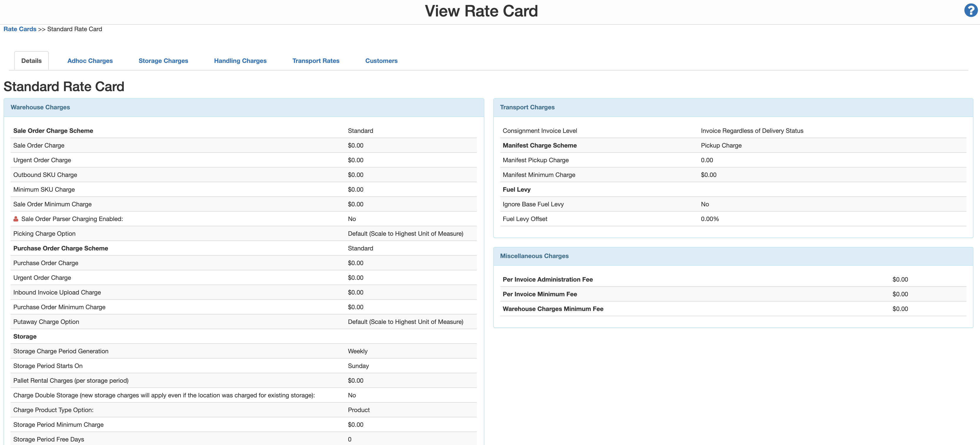Image resolution: width=980 pixels, height=445 pixels.
Task: Select the Details tab
Action: pyautogui.click(x=31, y=61)
